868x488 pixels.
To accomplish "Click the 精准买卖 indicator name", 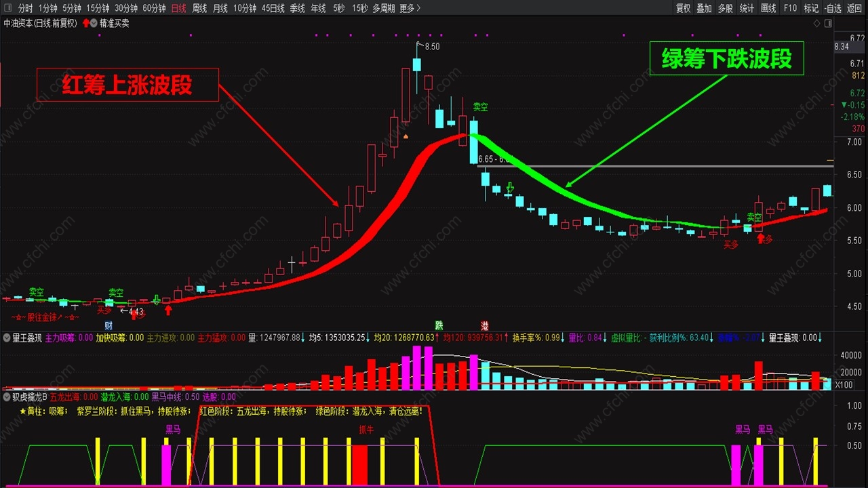I will (x=114, y=23).
